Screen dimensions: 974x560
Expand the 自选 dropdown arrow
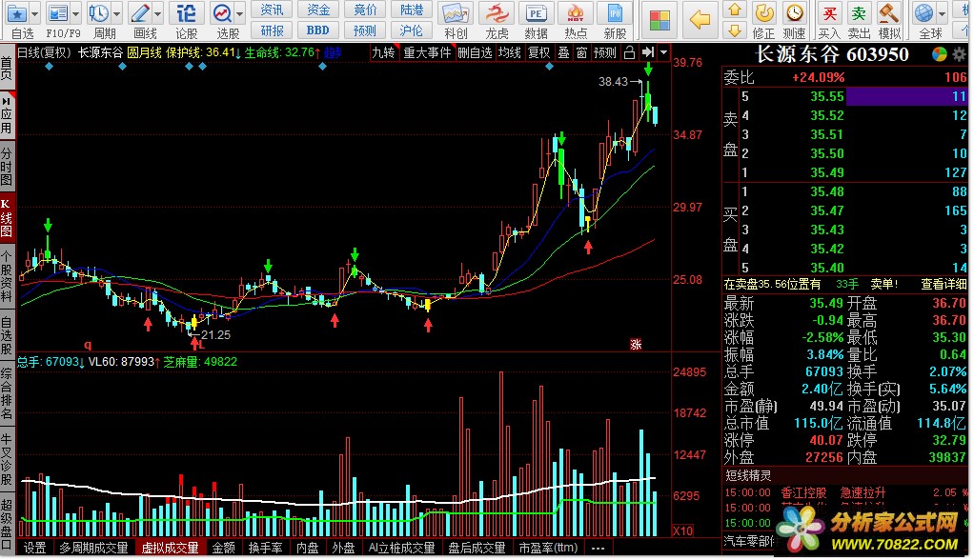[34, 13]
